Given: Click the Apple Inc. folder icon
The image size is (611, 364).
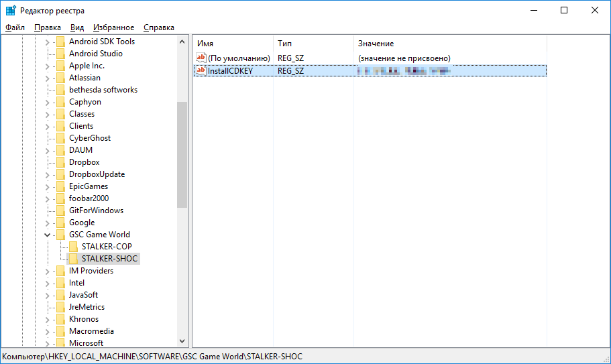Looking at the screenshot, I should (x=60, y=66).
